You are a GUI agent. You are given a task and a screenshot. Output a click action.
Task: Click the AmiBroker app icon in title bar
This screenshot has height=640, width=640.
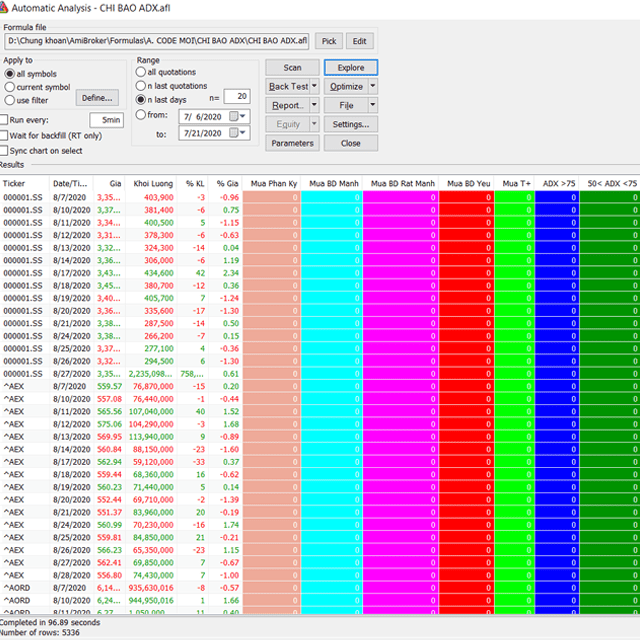(x=3, y=7)
